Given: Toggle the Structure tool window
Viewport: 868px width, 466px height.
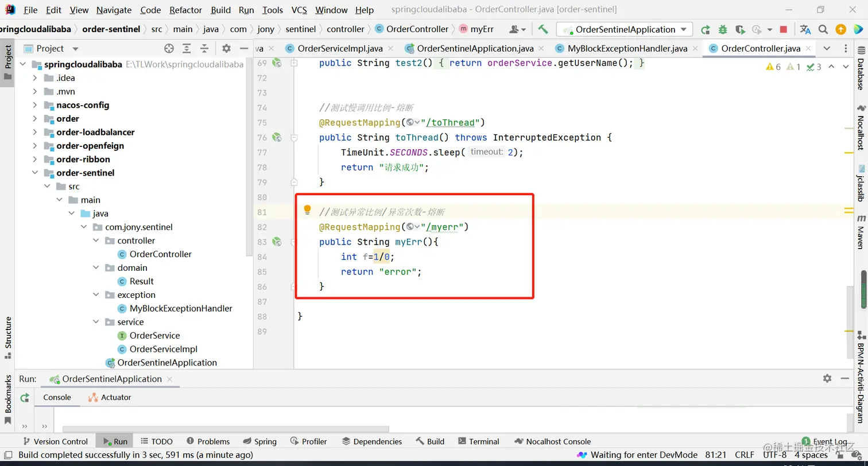Looking at the screenshot, I should coord(8,337).
